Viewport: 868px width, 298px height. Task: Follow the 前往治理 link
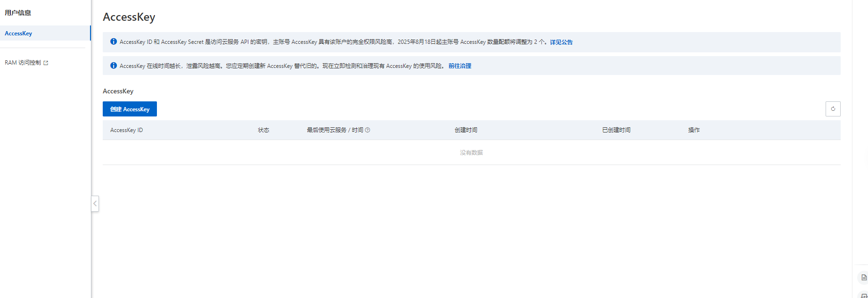click(460, 66)
